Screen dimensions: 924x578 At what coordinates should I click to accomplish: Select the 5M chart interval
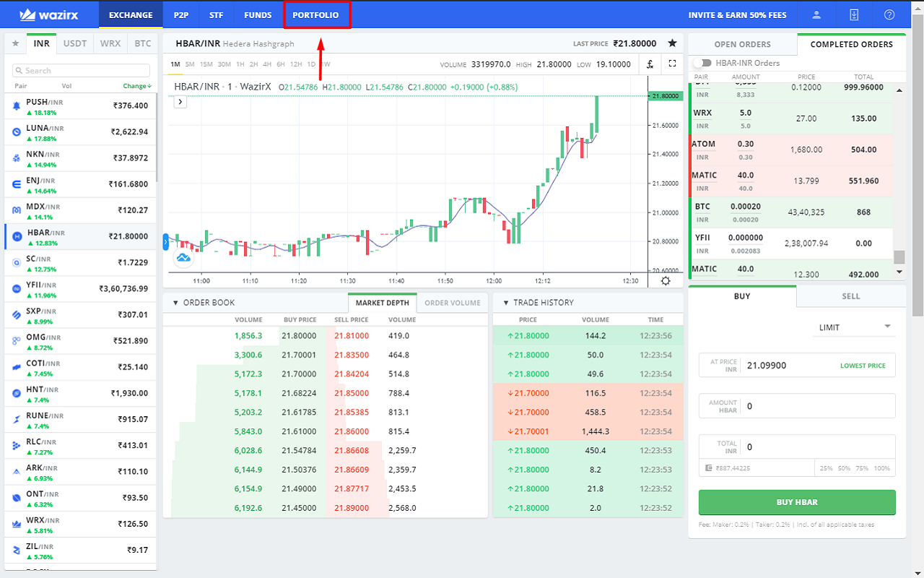[x=190, y=64]
